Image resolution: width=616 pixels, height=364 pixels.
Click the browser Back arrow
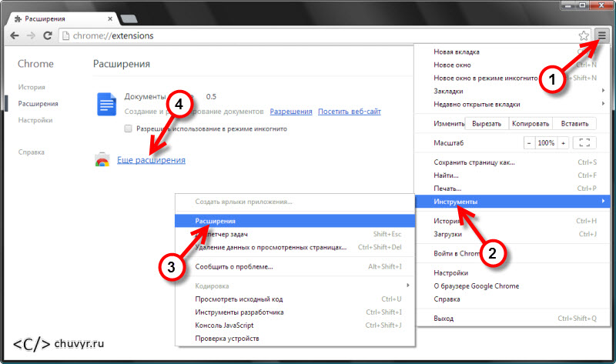coord(15,35)
